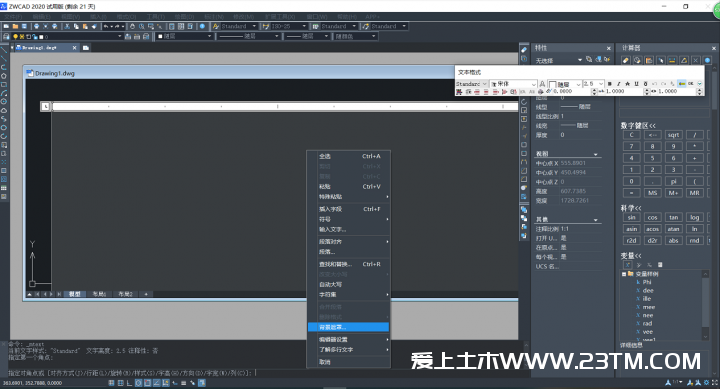
Task: Open the 宋体 font dropdown
Action: point(513,84)
